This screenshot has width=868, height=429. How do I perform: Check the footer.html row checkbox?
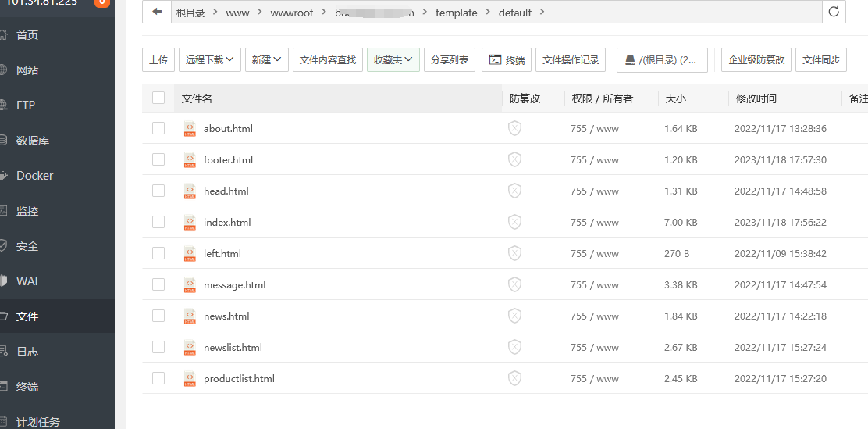point(158,159)
